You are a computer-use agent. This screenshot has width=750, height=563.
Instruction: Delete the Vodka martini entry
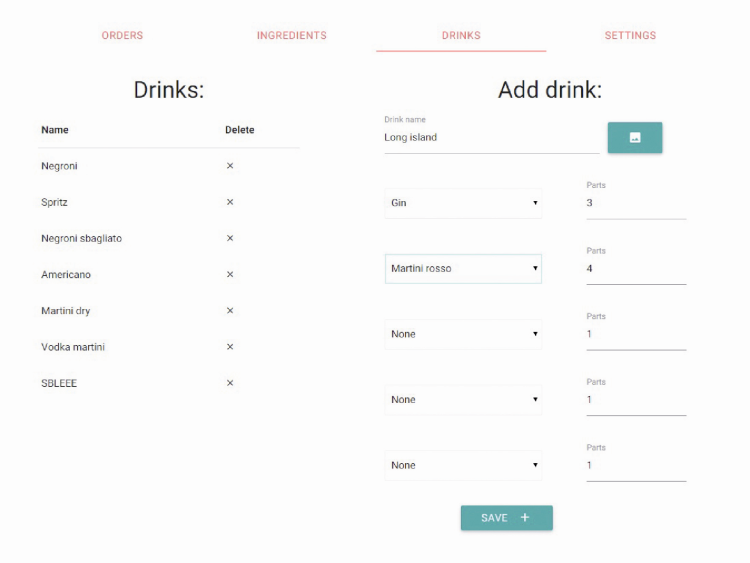[x=230, y=347]
